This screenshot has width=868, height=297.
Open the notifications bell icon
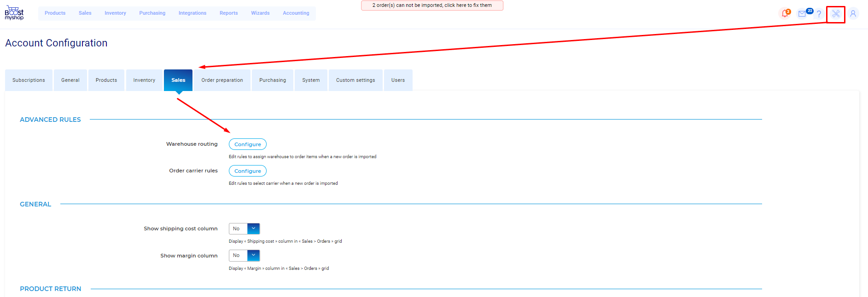tap(785, 14)
